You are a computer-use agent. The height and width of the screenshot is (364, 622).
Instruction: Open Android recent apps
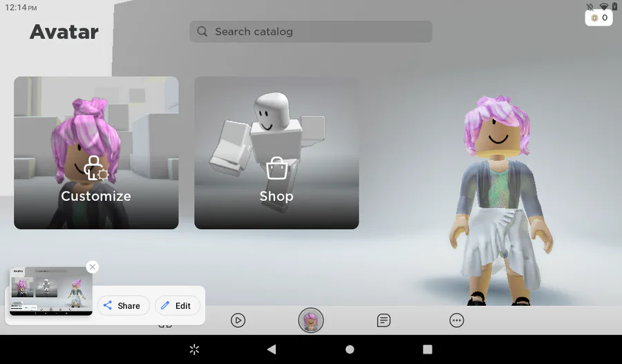point(427,349)
